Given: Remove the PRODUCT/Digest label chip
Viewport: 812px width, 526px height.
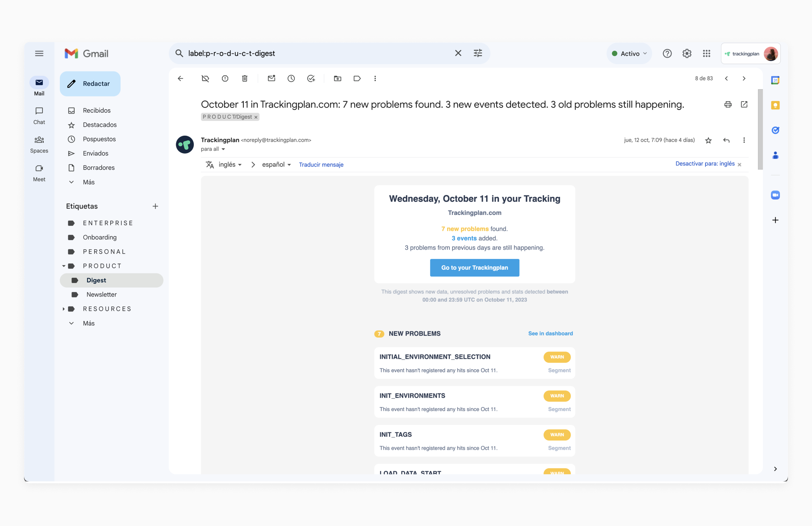Looking at the screenshot, I should [256, 117].
